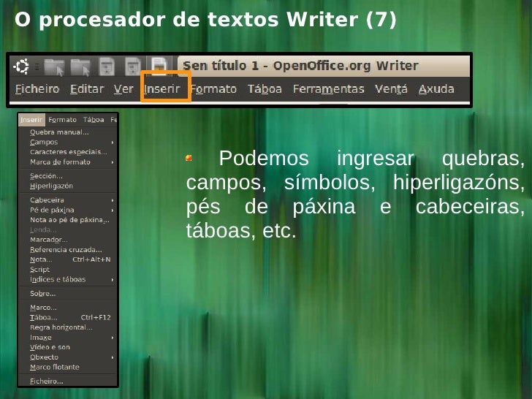The width and height of the screenshot is (532, 399).
Task: Choose 'Nota ao pé de páxina...' entry
Action: pyautogui.click(x=68, y=220)
